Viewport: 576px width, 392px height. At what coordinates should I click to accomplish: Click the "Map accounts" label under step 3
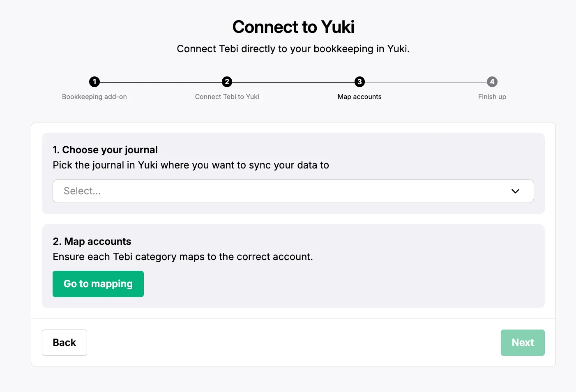[359, 97]
